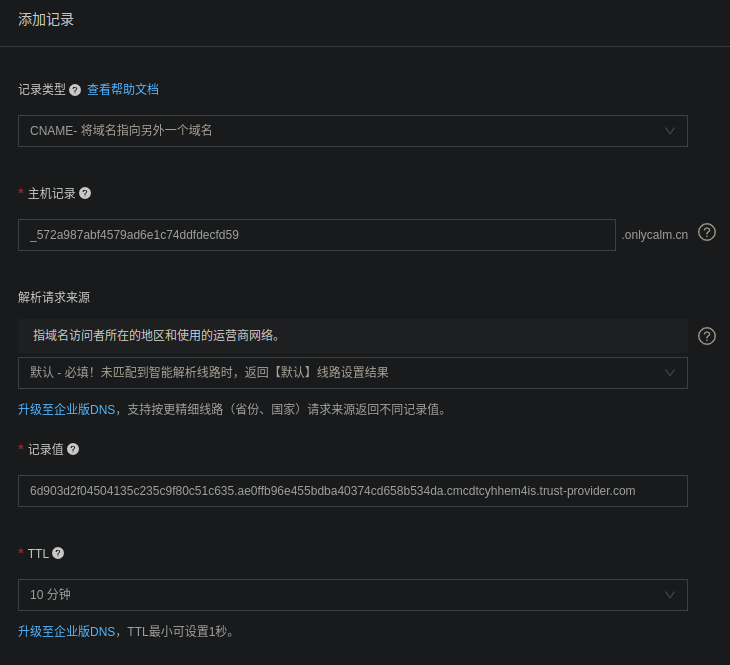
Task: Show the help tip beside 记录值
Action: (73, 449)
